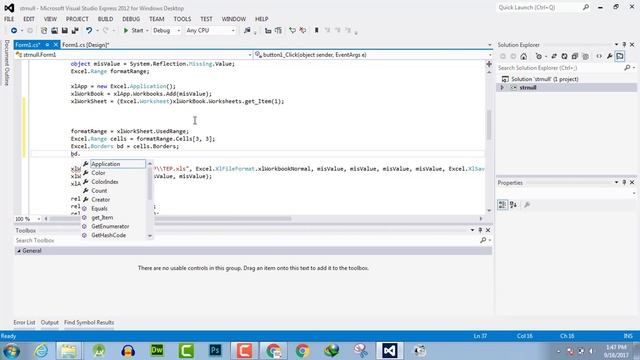Click the Properties wrench icon in Solution Explorer
Viewport: 640px width, 360px height.
pos(609,56)
